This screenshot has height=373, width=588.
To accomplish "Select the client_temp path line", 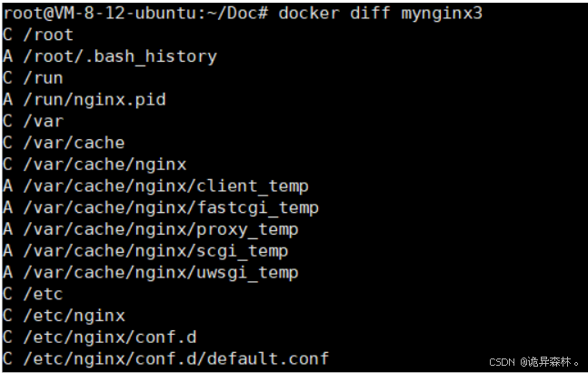I will (155, 186).
